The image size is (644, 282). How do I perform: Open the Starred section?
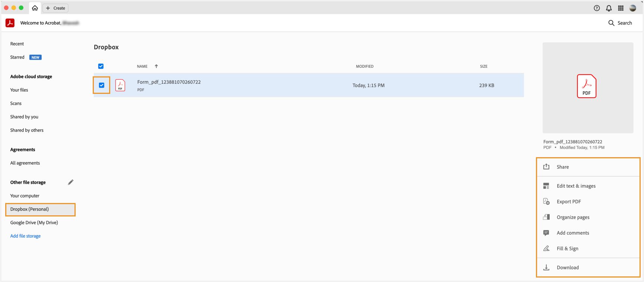coord(17,57)
